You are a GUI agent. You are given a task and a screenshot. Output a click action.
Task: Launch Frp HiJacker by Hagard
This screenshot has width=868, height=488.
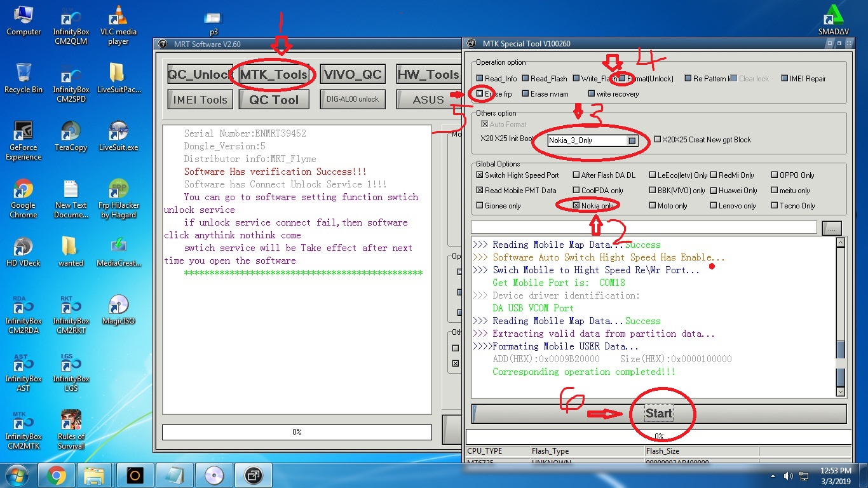118,199
